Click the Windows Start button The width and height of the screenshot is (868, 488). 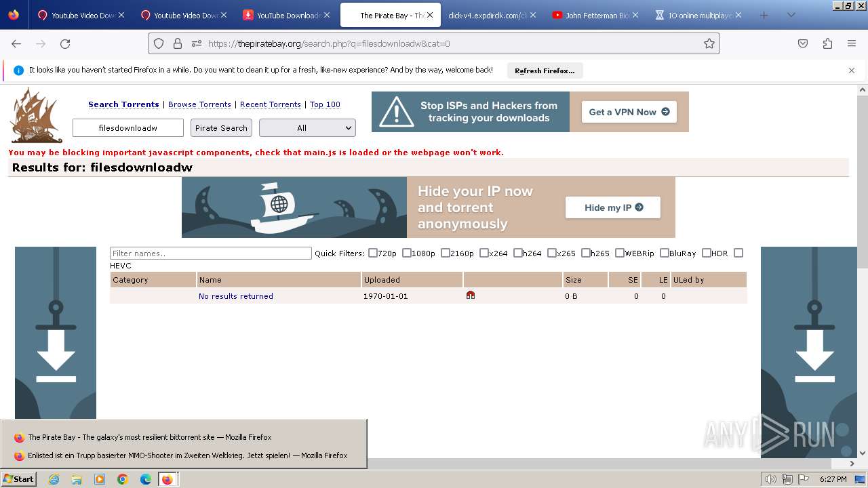pos(18,479)
